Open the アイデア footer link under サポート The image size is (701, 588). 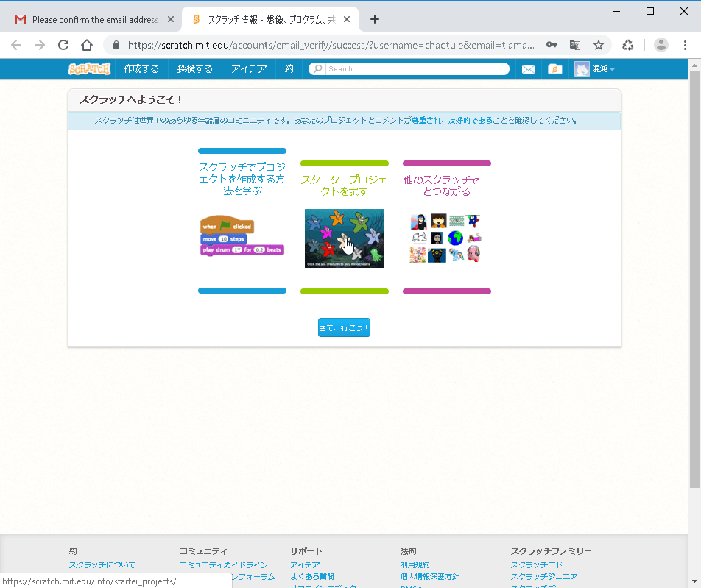(x=305, y=564)
